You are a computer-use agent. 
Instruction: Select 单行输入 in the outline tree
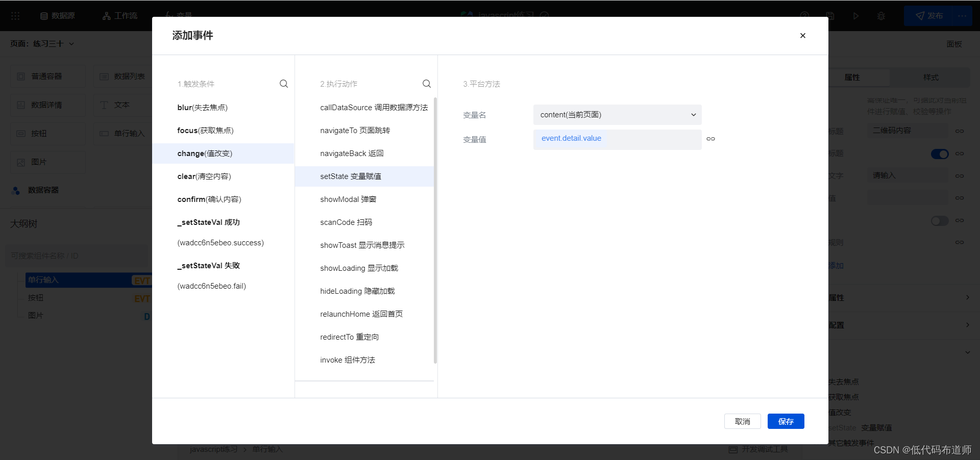point(89,280)
